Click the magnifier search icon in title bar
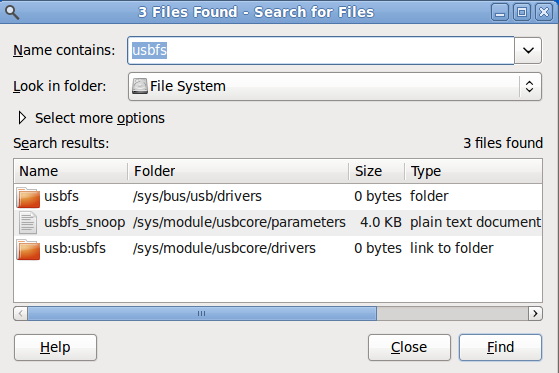Screen dimensions: 559x373 coord(12,12)
